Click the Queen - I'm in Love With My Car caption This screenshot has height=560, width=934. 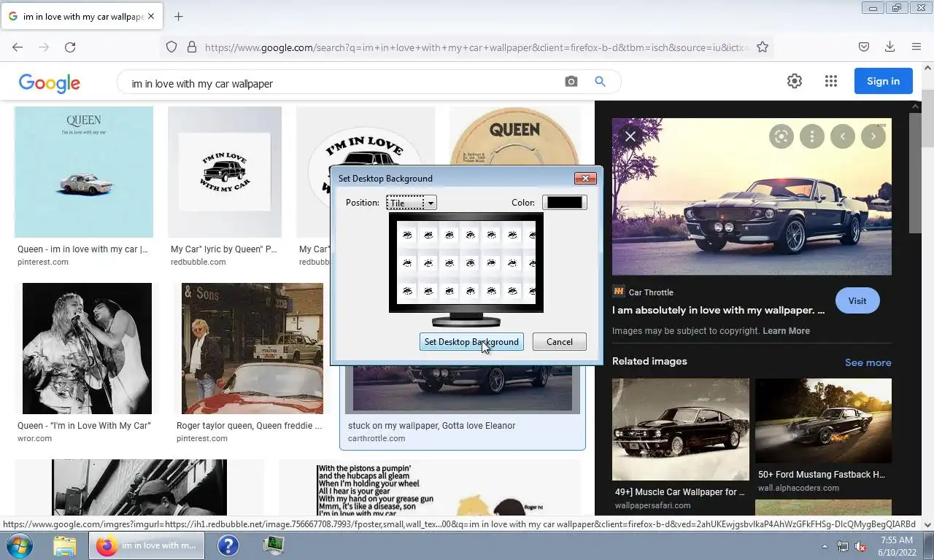[x=84, y=426]
